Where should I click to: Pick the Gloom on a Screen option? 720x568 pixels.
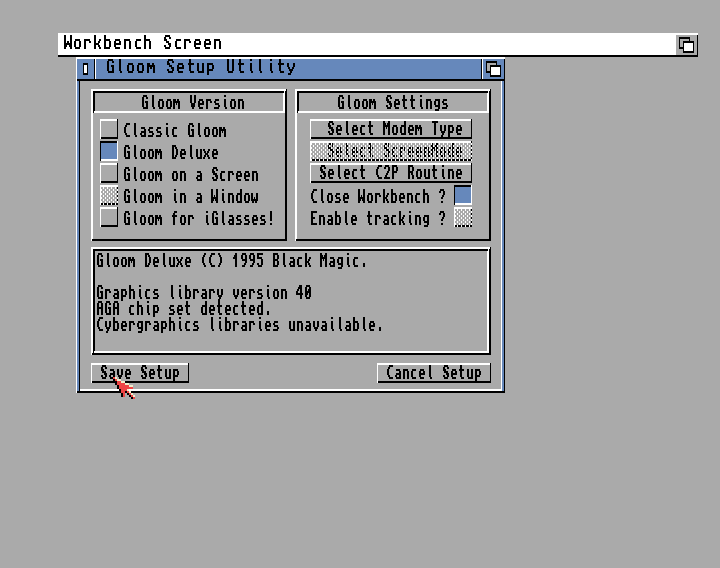(109, 174)
